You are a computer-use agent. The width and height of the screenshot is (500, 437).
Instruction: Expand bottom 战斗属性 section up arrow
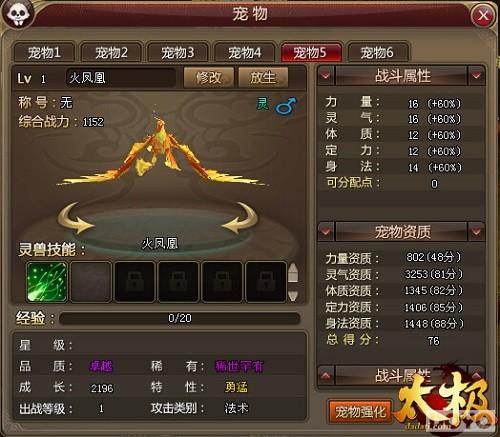click(x=326, y=376)
